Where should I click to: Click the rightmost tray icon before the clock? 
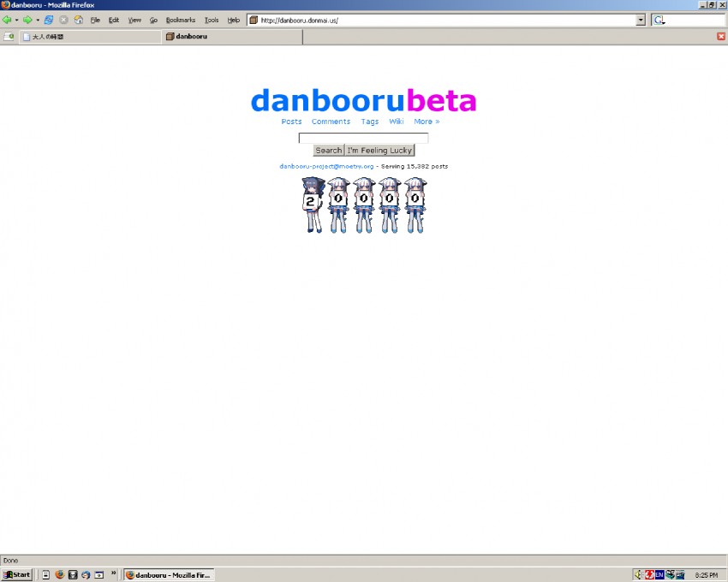[x=680, y=575]
